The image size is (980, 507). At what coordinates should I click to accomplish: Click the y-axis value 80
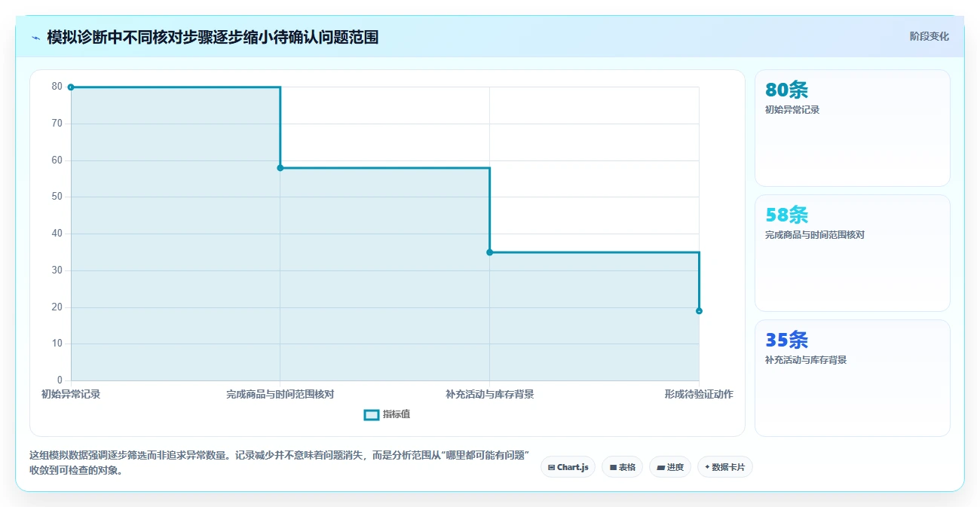coord(57,87)
